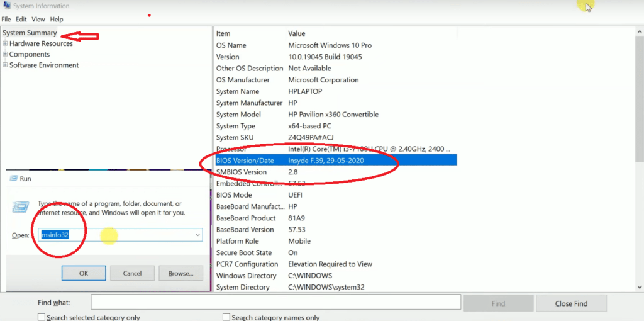This screenshot has height=321, width=644.
Task: Select the Platform Role row
Action: [336, 241]
